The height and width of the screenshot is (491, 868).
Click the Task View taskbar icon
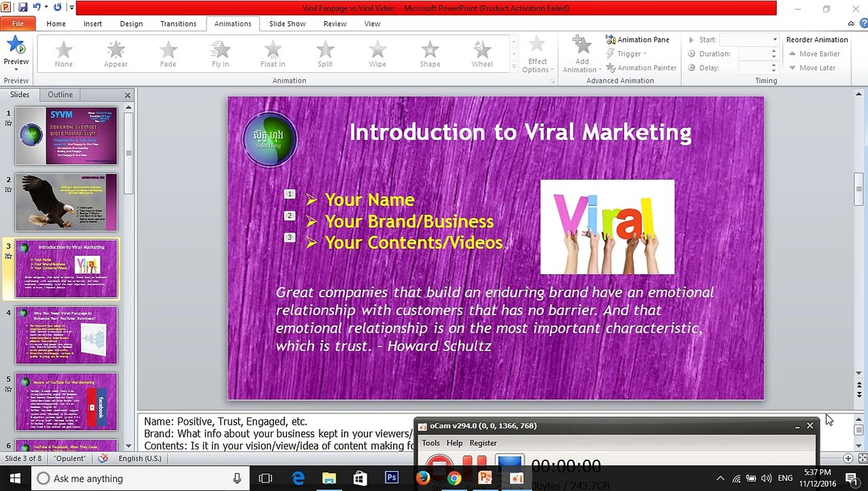pos(266,479)
